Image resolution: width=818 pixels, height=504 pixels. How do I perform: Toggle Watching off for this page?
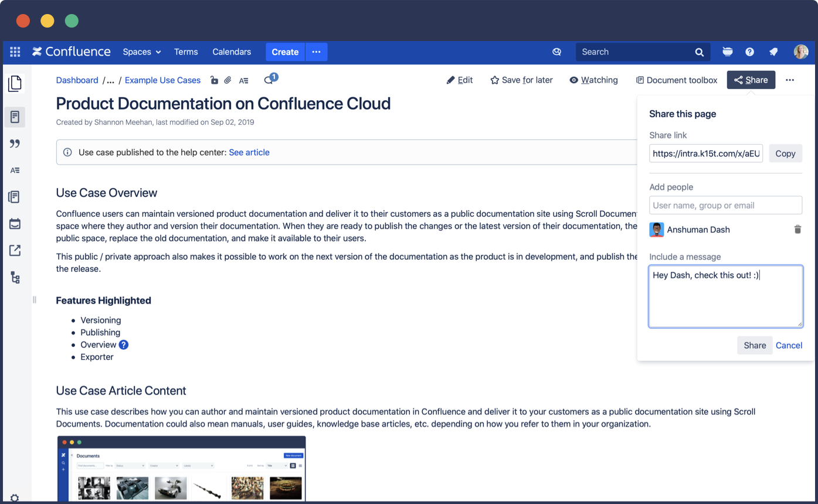pyautogui.click(x=593, y=80)
